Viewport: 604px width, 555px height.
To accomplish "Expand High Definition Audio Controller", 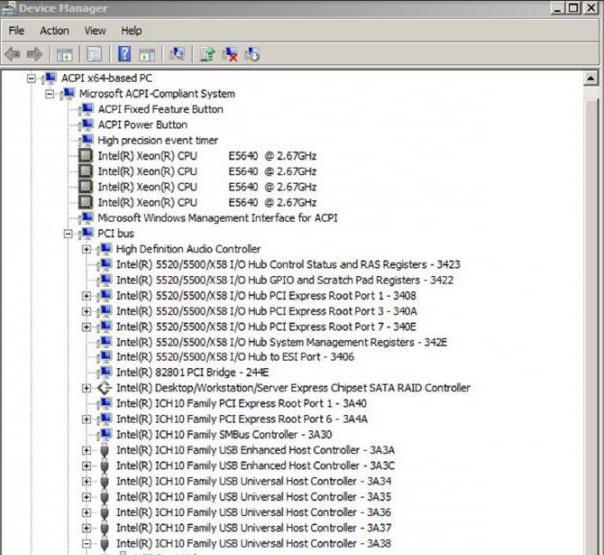I will click(86, 249).
